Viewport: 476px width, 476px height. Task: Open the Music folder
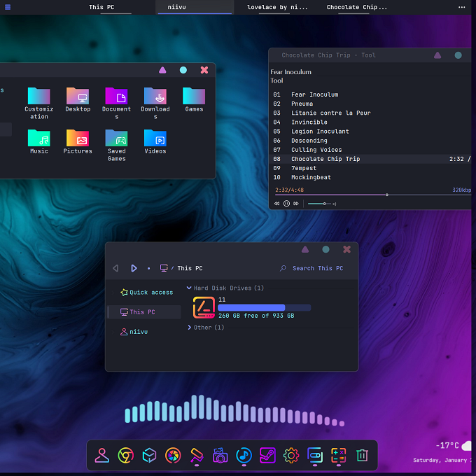tap(39, 142)
